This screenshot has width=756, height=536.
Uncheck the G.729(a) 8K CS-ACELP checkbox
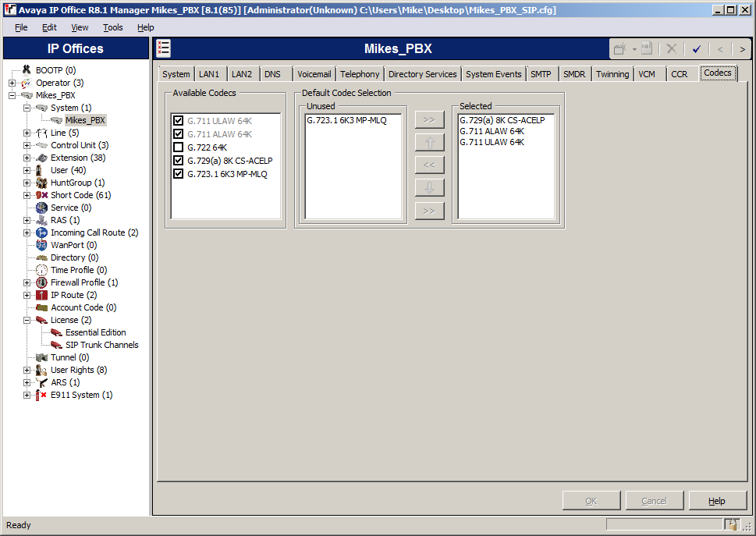click(179, 161)
